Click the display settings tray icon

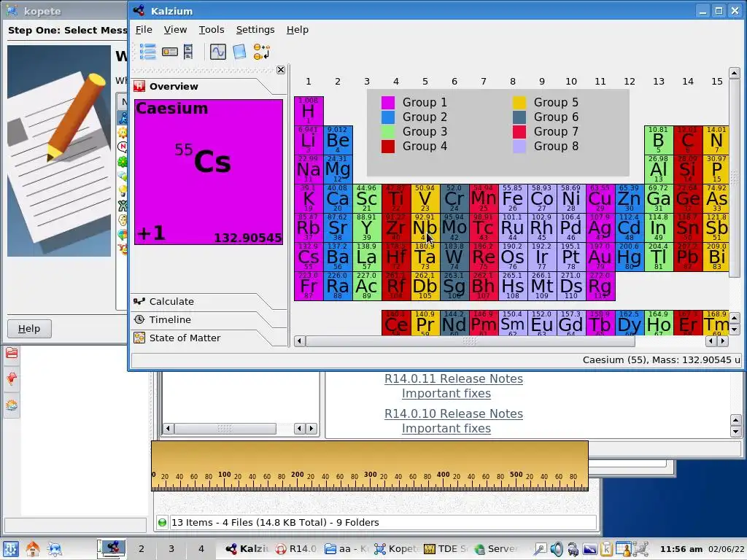click(x=589, y=549)
